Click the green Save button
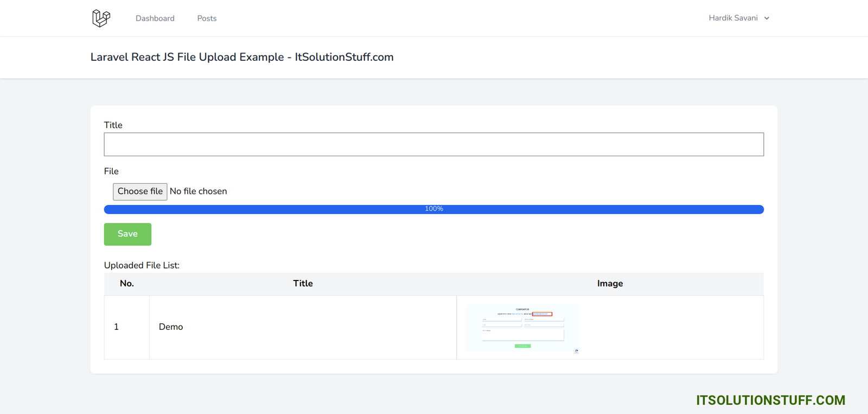 (127, 234)
